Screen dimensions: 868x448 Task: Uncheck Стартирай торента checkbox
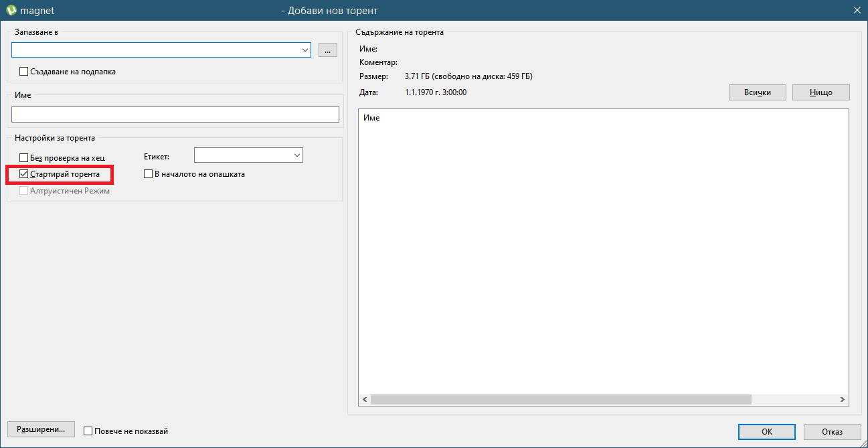(x=24, y=174)
